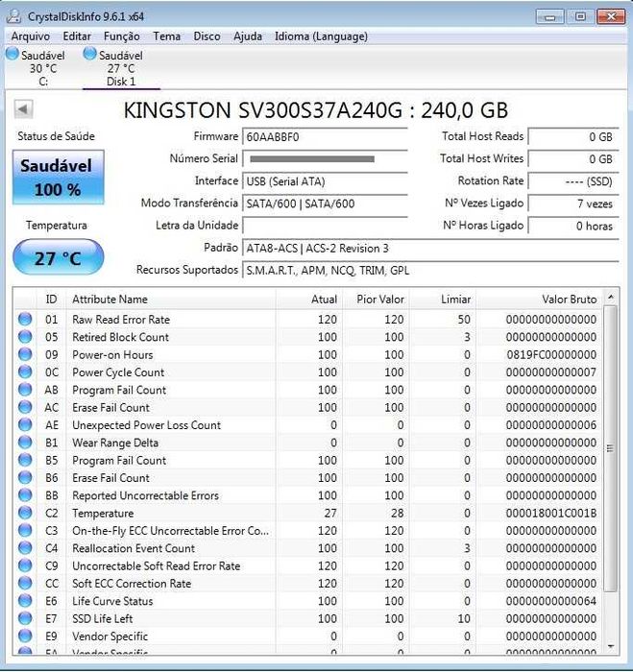This screenshot has width=633, height=672.
Task: Open the Ajuda menu
Action: coord(248,36)
